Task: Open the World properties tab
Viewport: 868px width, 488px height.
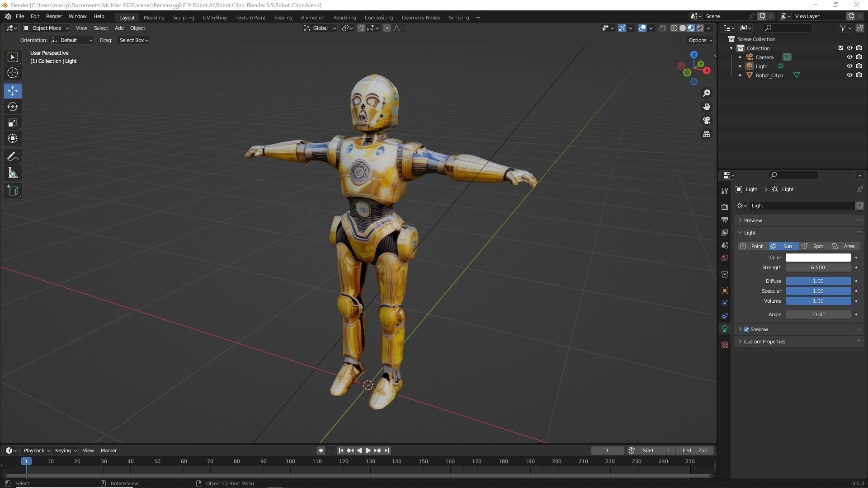Action: pyautogui.click(x=725, y=258)
